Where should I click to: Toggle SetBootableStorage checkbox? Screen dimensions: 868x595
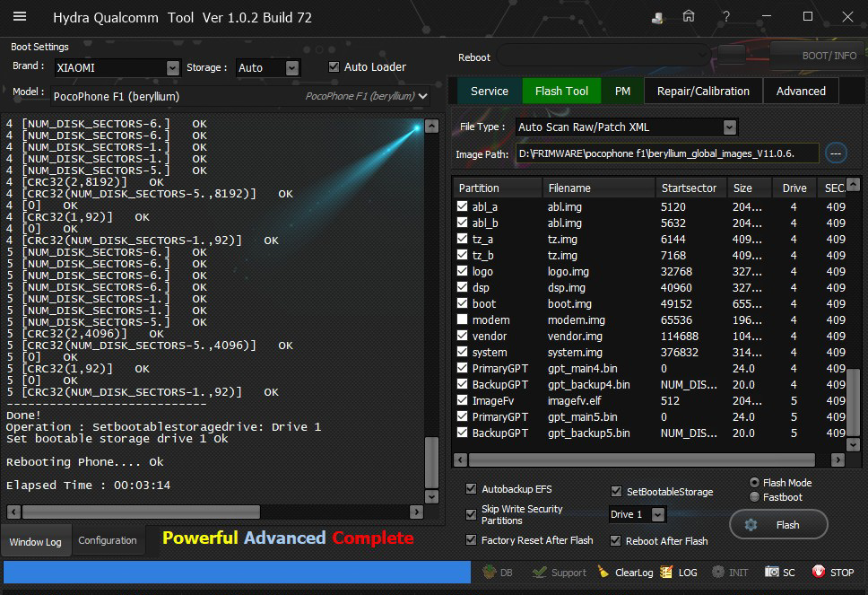(616, 492)
